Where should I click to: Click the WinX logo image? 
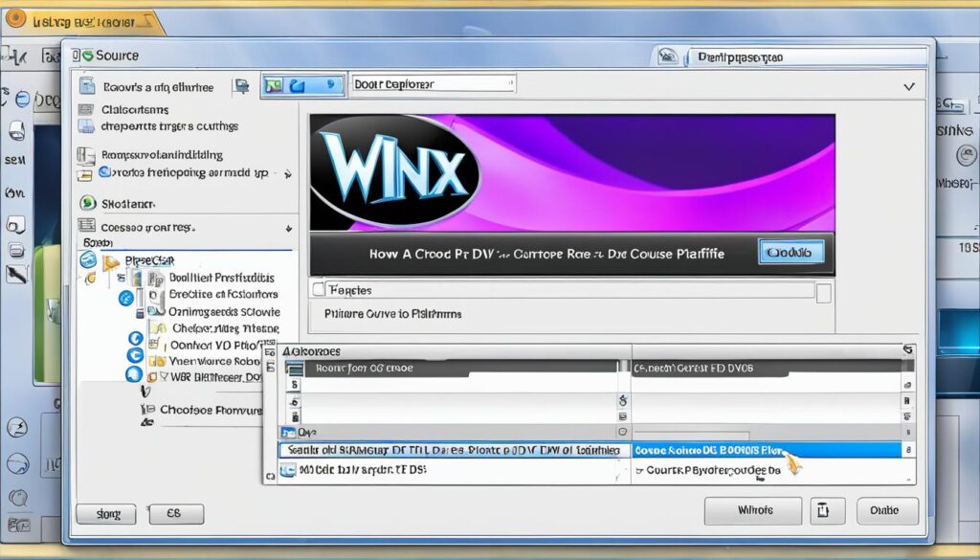(x=395, y=172)
